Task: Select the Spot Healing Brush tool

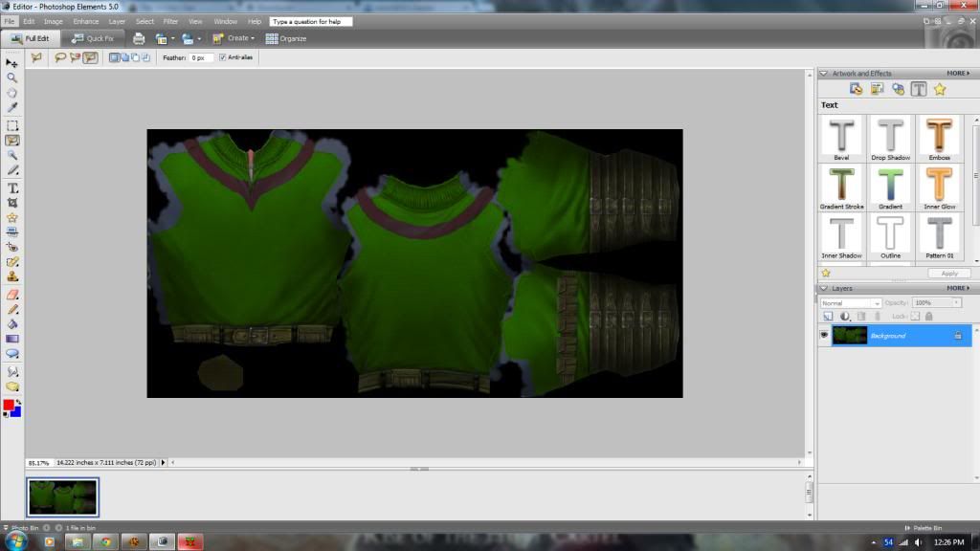Action: coord(11,262)
